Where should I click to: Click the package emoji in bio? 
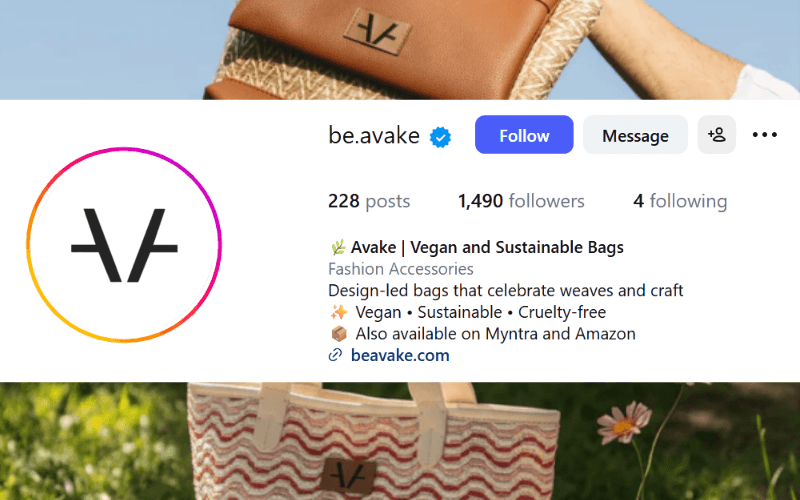pyautogui.click(x=339, y=334)
